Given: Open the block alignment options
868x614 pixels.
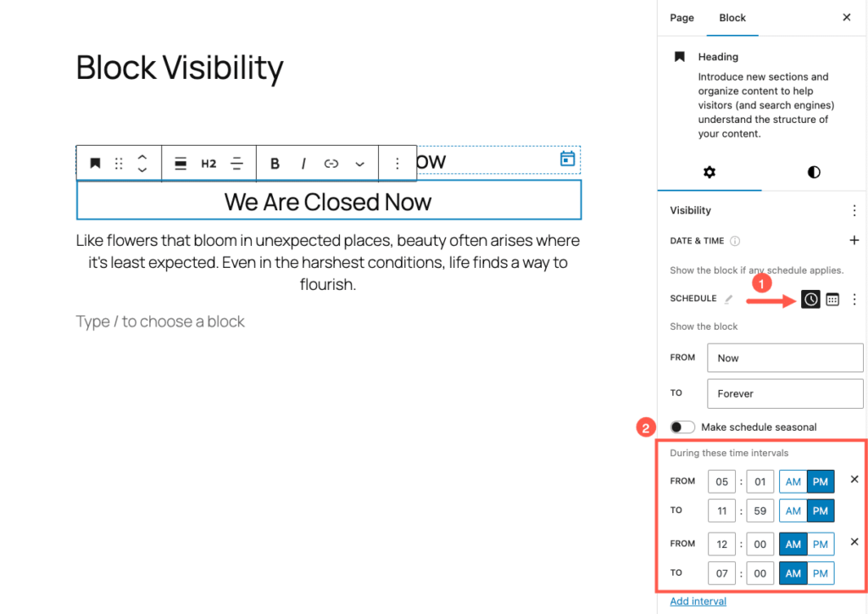Looking at the screenshot, I should (181, 164).
